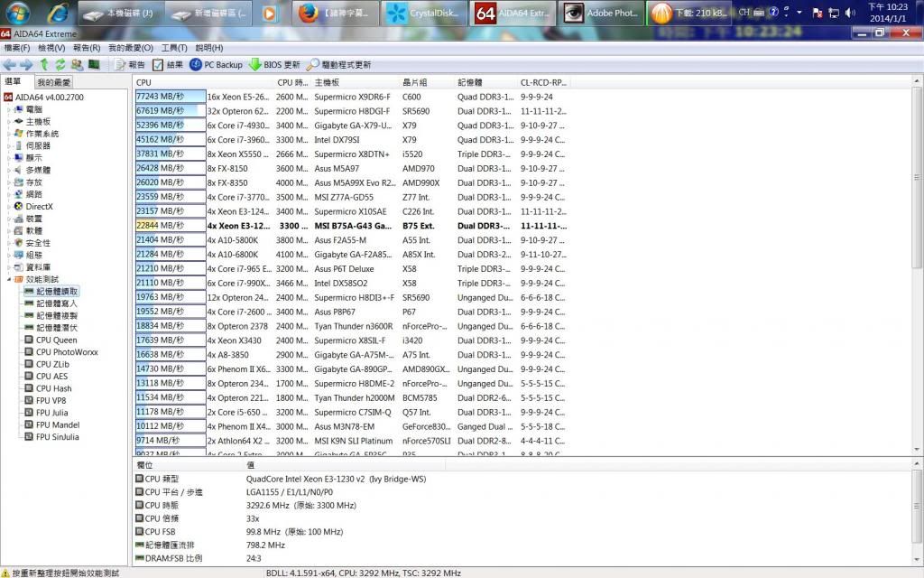Go back with the toolbar back arrow
This screenshot has height=578, width=924.
point(9,65)
